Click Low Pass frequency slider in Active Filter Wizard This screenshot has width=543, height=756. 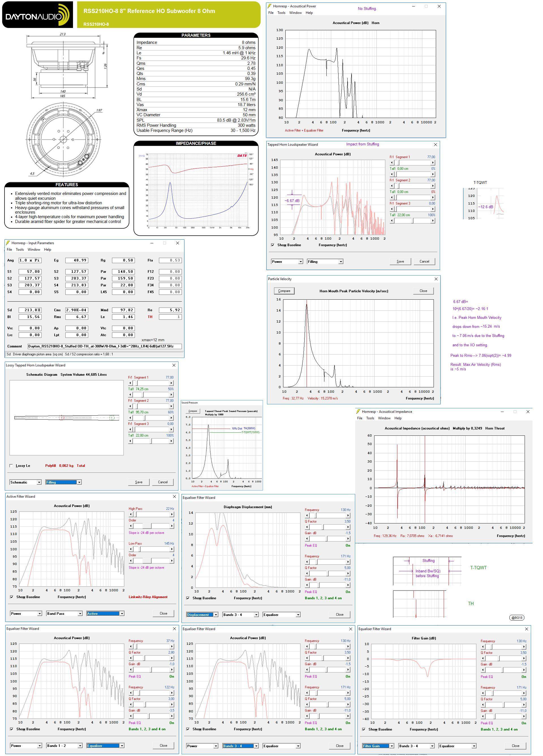coord(151,549)
